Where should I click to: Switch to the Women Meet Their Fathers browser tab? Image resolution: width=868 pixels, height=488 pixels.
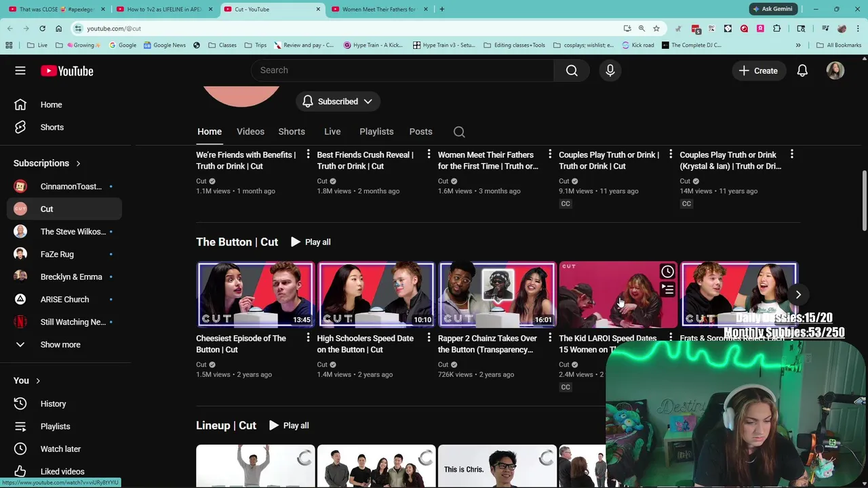(x=378, y=9)
